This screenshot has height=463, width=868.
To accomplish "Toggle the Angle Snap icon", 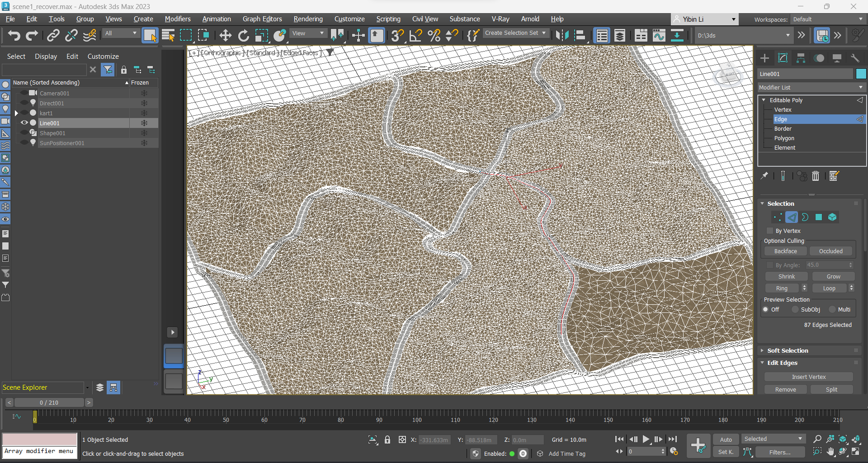I will coord(415,35).
